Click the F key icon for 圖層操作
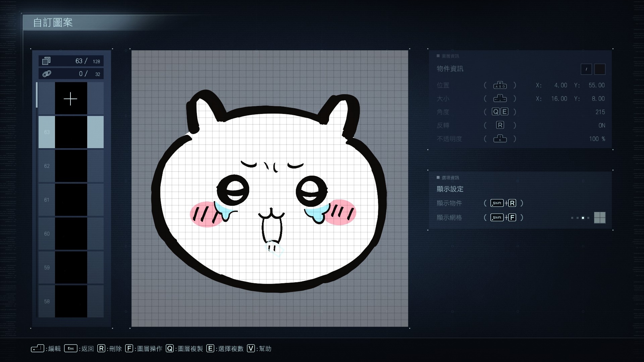644x362 pixels. 129,349
